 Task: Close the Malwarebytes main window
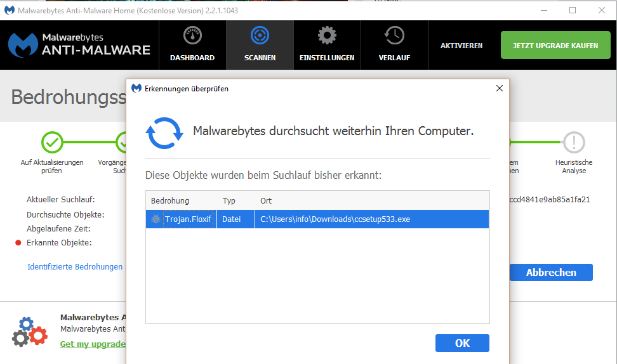click(602, 10)
